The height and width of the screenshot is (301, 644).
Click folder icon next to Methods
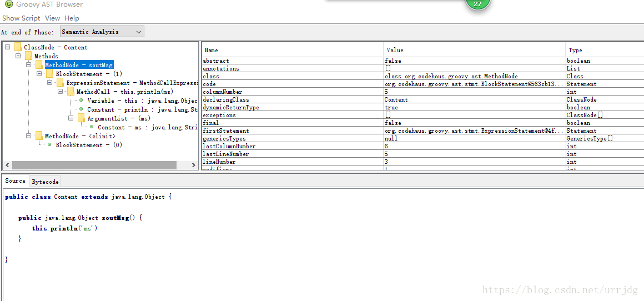tap(28, 56)
